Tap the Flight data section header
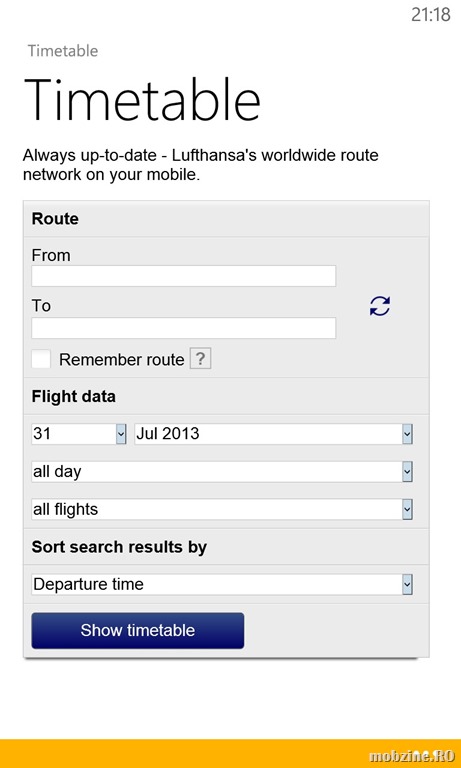 pyautogui.click(x=73, y=396)
